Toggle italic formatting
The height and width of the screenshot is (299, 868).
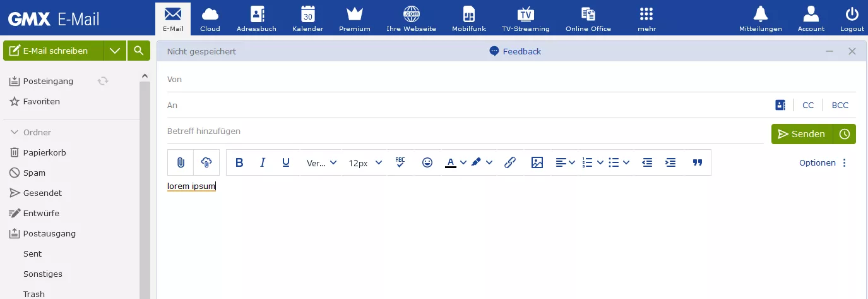pyautogui.click(x=263, y=162)
